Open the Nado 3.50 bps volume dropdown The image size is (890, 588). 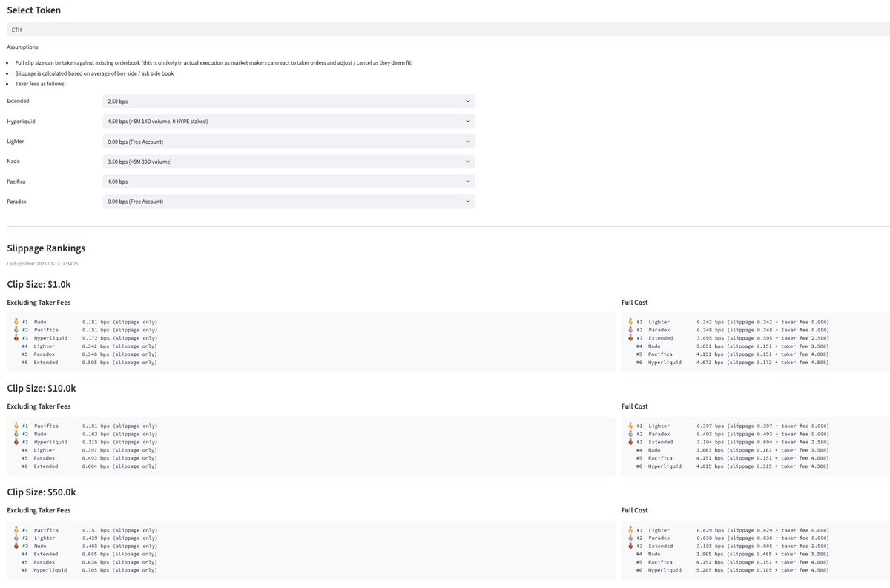coord(289,161)
